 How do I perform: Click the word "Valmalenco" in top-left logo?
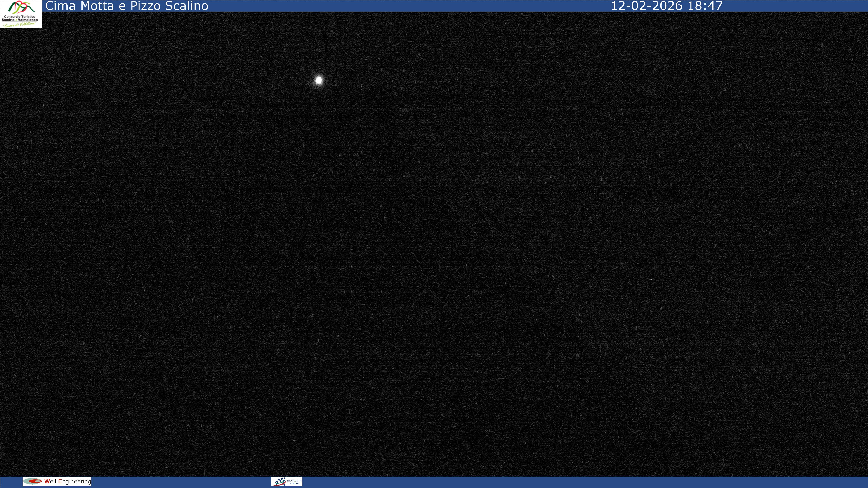click(28, 20)
